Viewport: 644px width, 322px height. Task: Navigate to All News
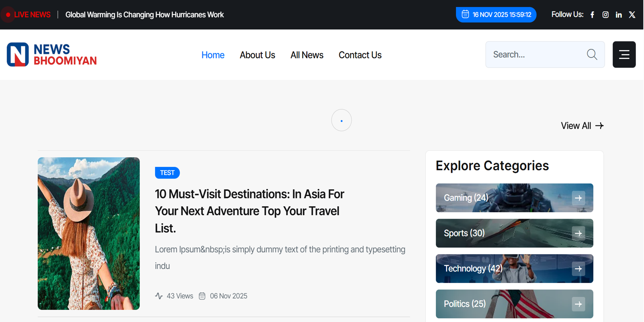tap(307, 55)
